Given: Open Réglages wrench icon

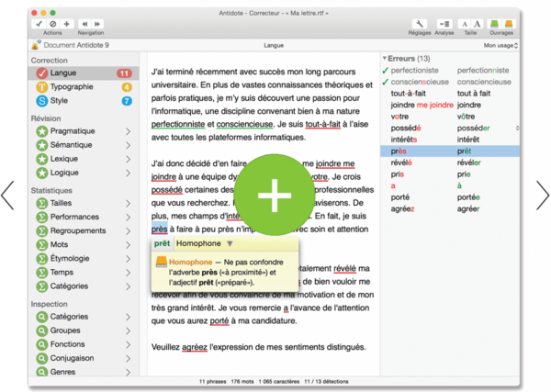Looking at the screenshot, I should coord(420,24).
